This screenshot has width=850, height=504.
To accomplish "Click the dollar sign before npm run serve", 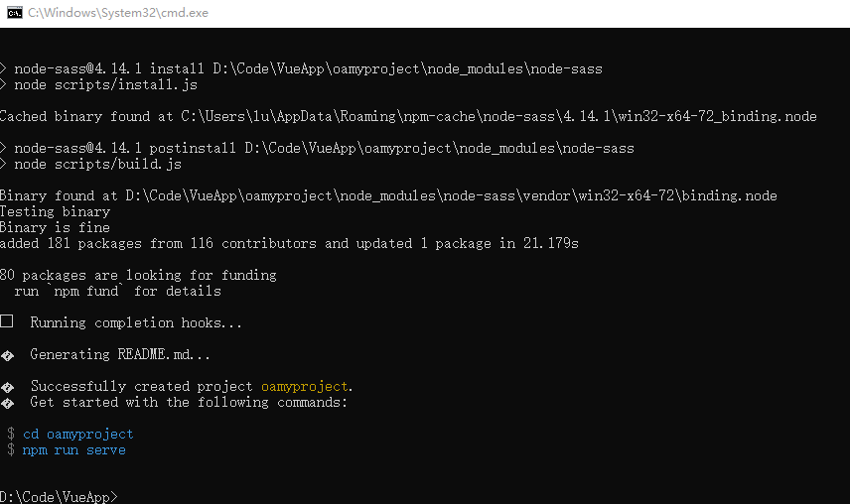I will click(11, 450).
